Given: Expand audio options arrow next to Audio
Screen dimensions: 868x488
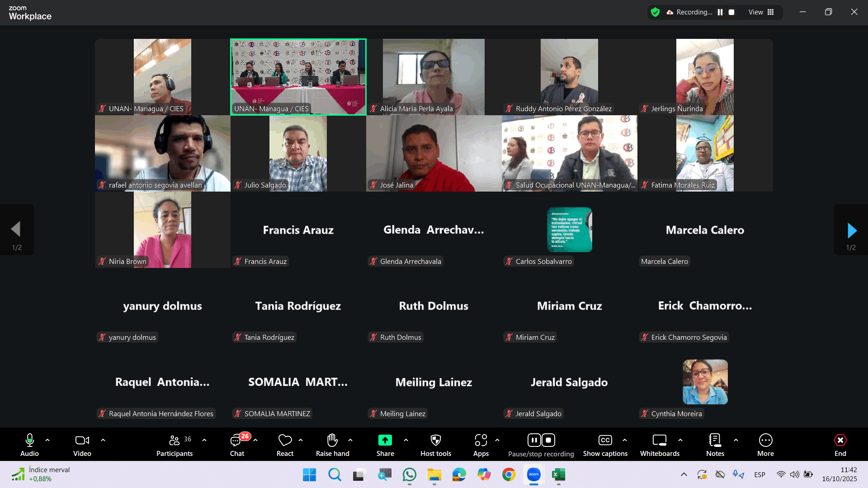Looking at the screenshot, I should coord(47,440).
